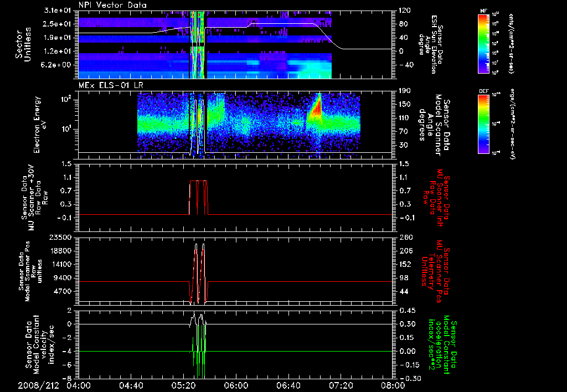Click the "NF" caption above the color bar
The width and height of the screenshot is (567, 392).
483,11
